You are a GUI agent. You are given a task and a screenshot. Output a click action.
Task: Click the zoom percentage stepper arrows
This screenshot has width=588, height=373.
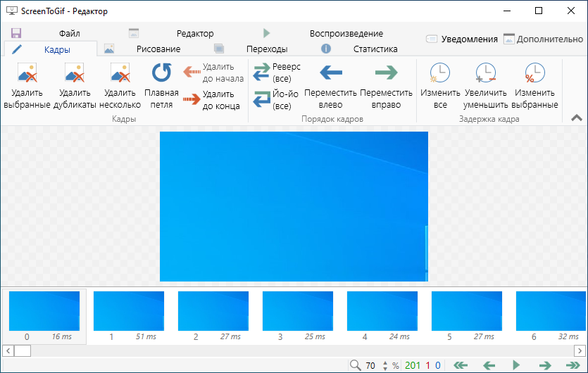pos(385,365)
